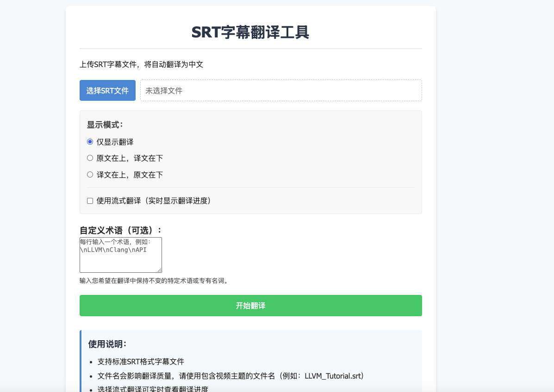The width and height of the screenshot is (554, 392).
Task: Click the hint text 输入您希望在翻译中保持不变的特定术语
Action: 154,281
